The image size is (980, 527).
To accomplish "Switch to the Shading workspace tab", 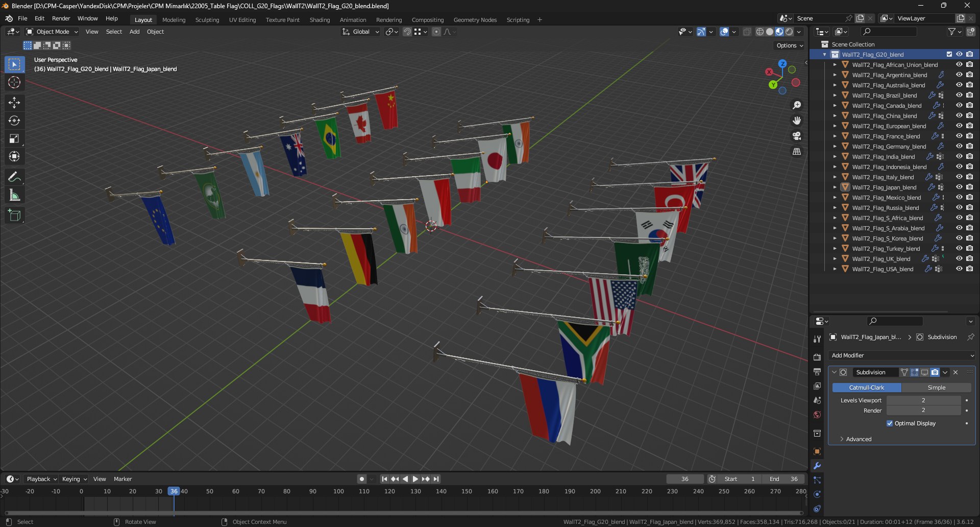I will [320, 20].
